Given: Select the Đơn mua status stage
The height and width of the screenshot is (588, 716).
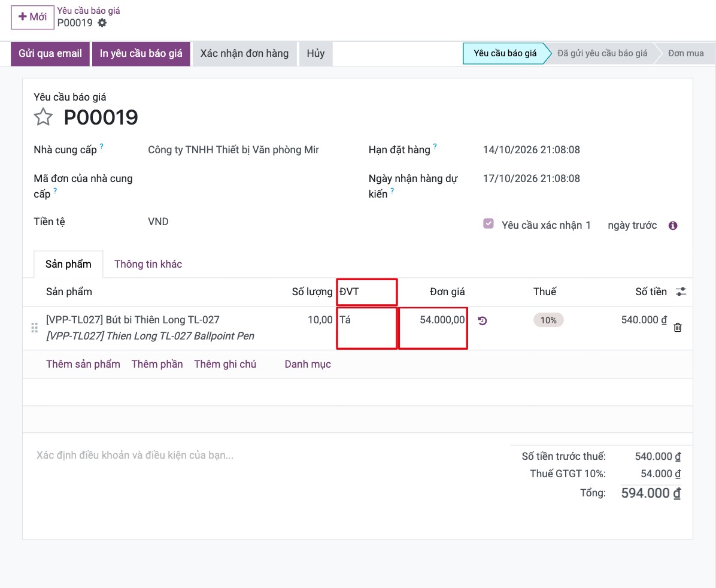Looking at the screenshot, I should point(685,53).
